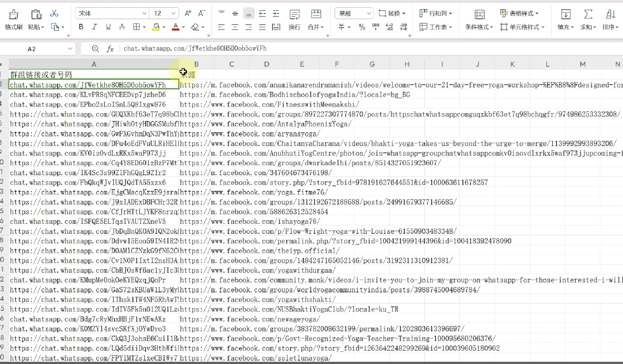Select column H header
Viewport: 623px width, 364px height.
click(x=407, y=64)
